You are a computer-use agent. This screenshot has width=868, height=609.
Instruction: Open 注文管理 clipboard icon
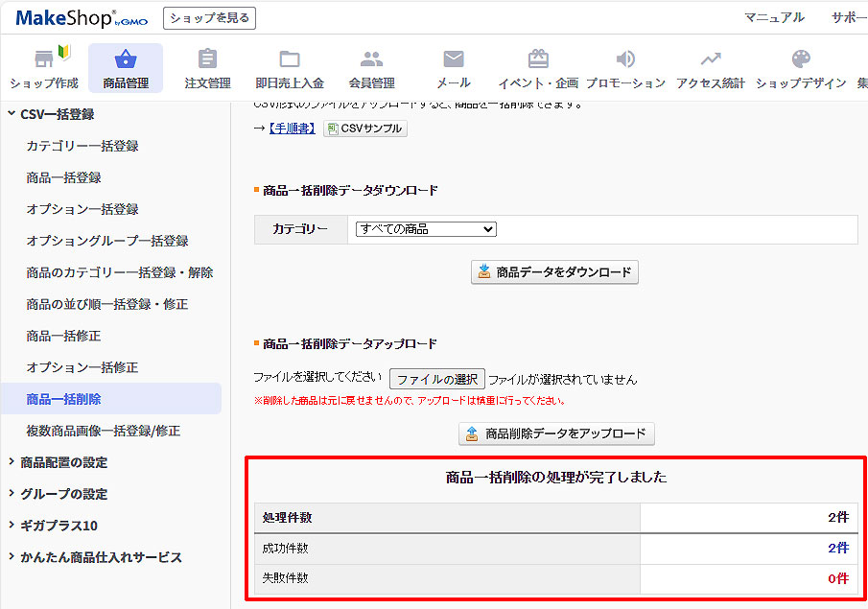pos(207,59)
